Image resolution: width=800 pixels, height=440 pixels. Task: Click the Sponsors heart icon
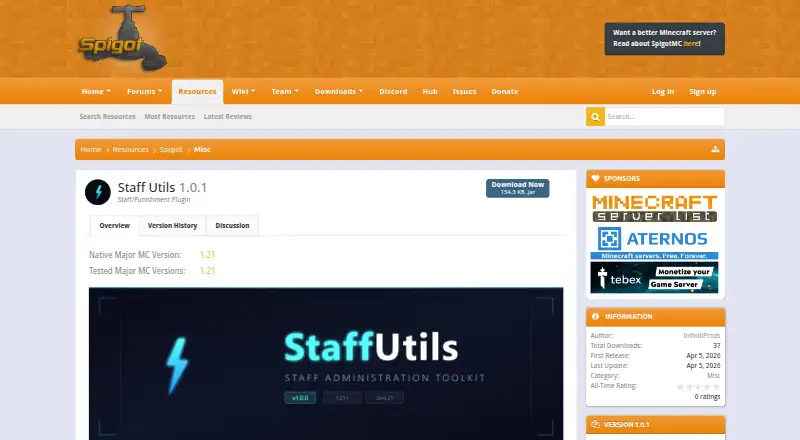pos(595,178)
